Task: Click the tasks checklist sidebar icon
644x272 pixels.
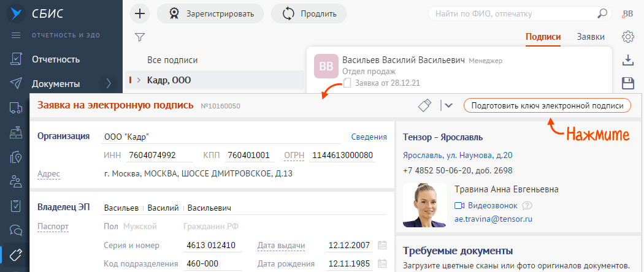Action: pos(15,206)
